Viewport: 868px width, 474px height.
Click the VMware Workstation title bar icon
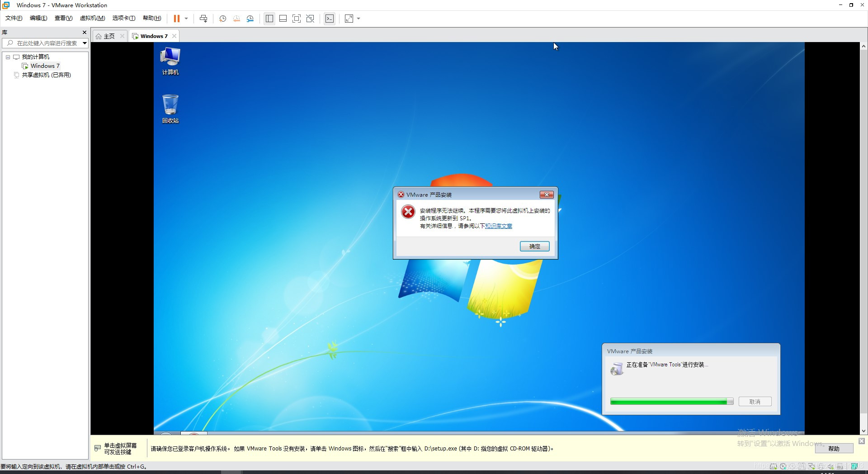click(x=6, y=5)
